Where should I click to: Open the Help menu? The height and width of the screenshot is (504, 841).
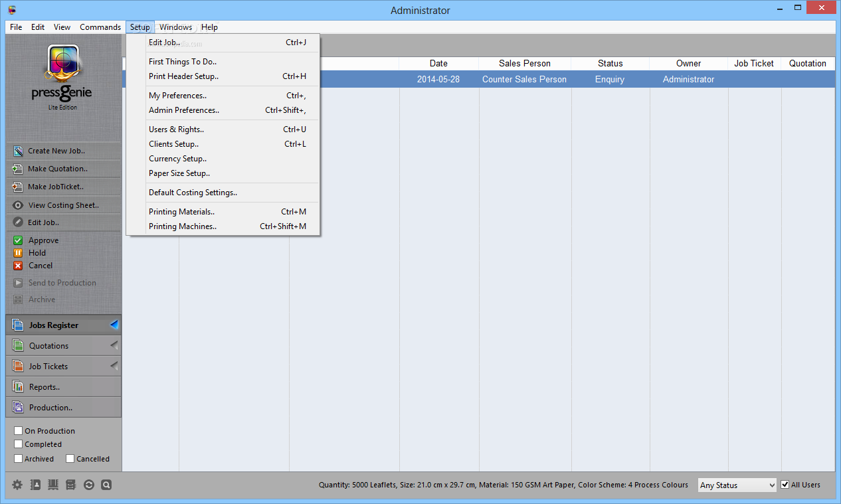coord(209,27)
